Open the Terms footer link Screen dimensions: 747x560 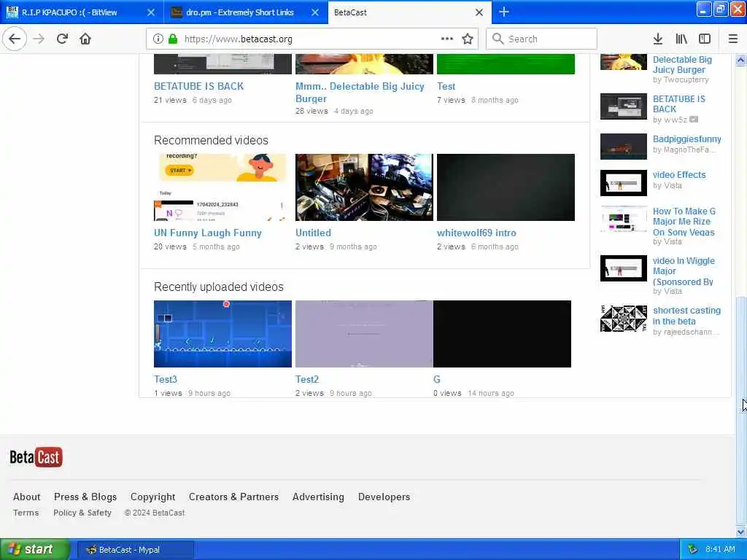(26, 513)
